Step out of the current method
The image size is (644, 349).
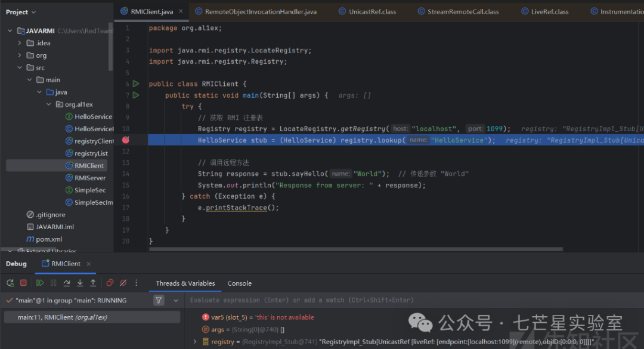(x=93, y=283)
